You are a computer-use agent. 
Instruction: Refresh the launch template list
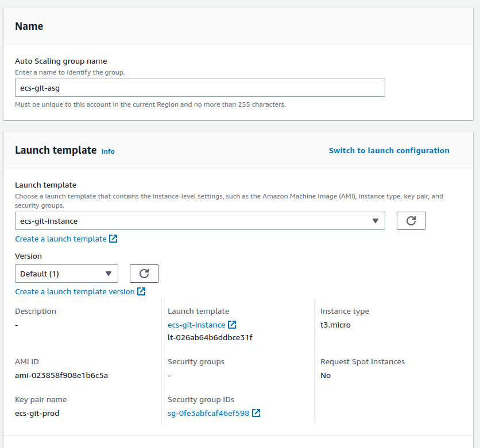[411, 221]
